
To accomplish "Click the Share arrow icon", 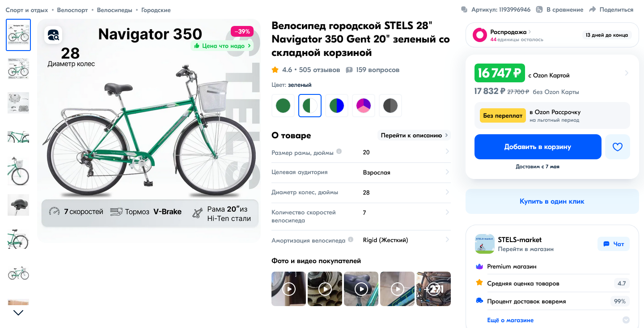I will 593,9.
